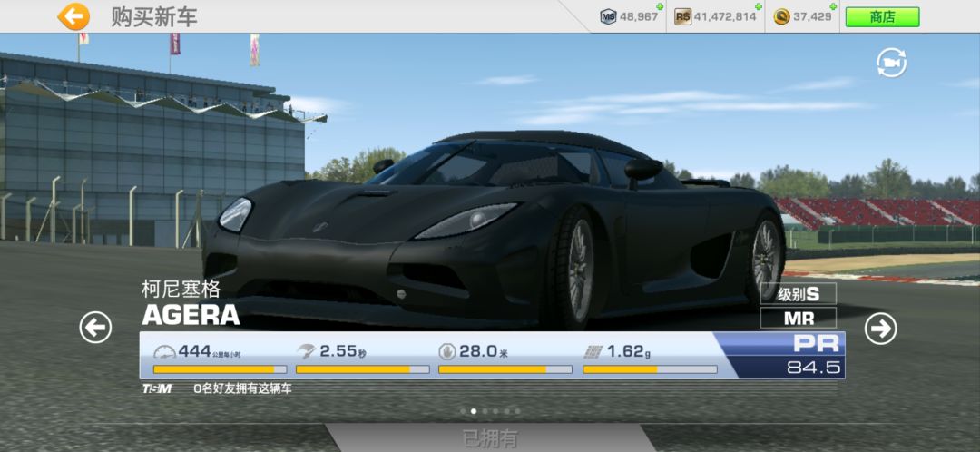The width and height of the screenshot is (980, 452).
Task: Tap the AGERA model name
Action: pyautogui.click(x=191, y=314)
